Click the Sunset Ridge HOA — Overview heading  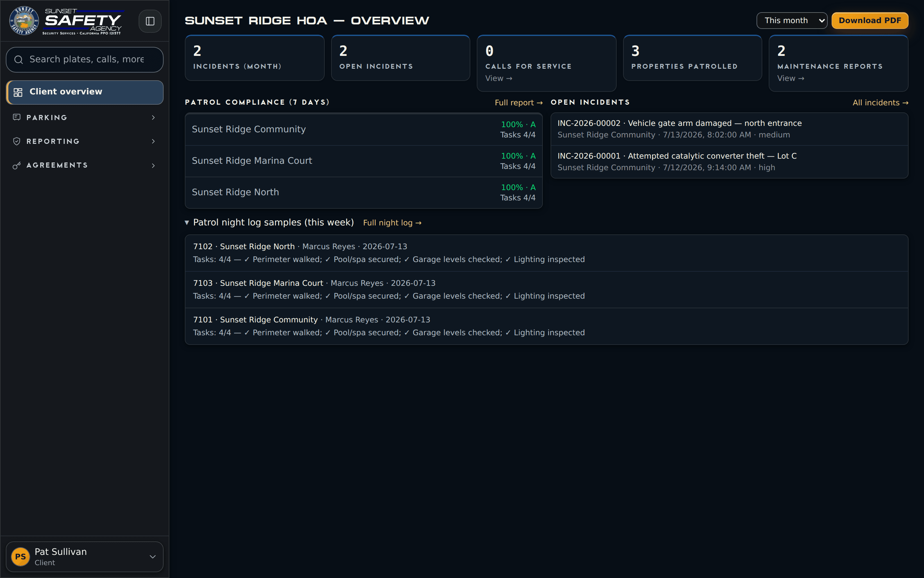pos(307,21)
